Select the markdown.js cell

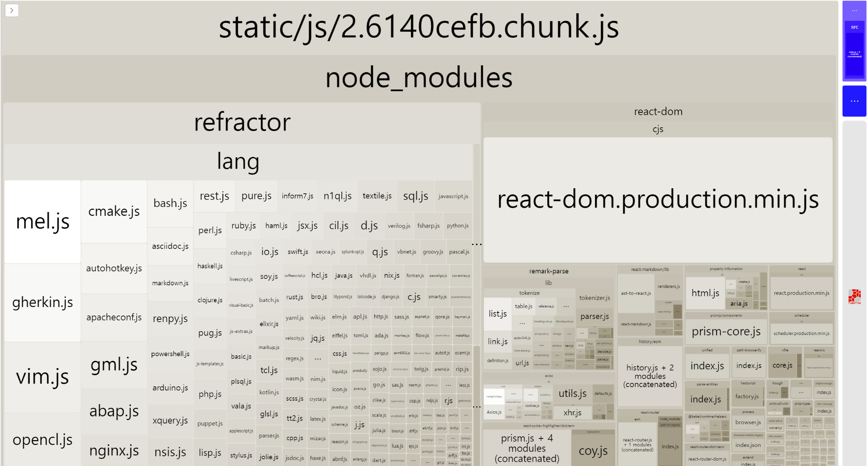170,283
